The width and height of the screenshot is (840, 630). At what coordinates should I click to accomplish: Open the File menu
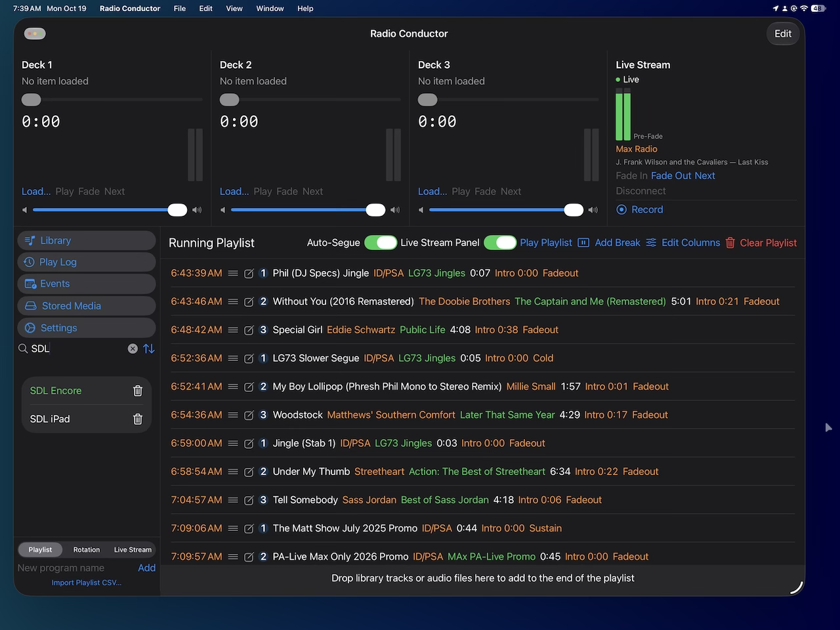[x=180, y=9]
